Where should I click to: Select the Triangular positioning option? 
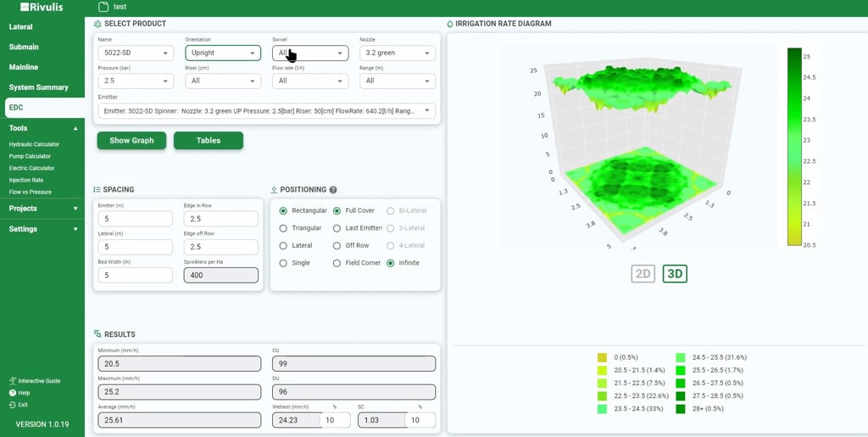(284, 228)
